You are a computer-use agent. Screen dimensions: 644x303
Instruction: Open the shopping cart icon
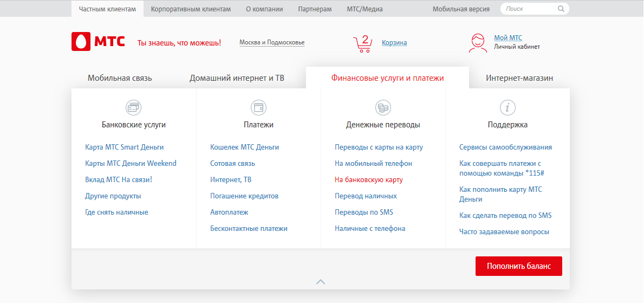click(x=362, y=44)
